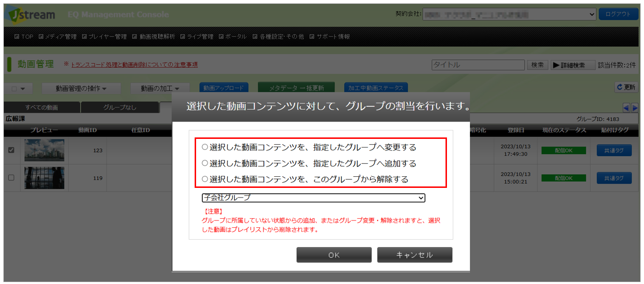The width and height of the screenshot is (644, 284).
Task: Click メタデータ一括更新 button
Action: [x=296, y=88]
